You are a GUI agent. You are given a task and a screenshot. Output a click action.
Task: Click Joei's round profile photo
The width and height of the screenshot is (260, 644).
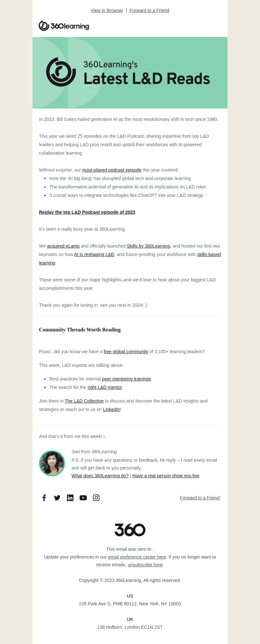52,463
